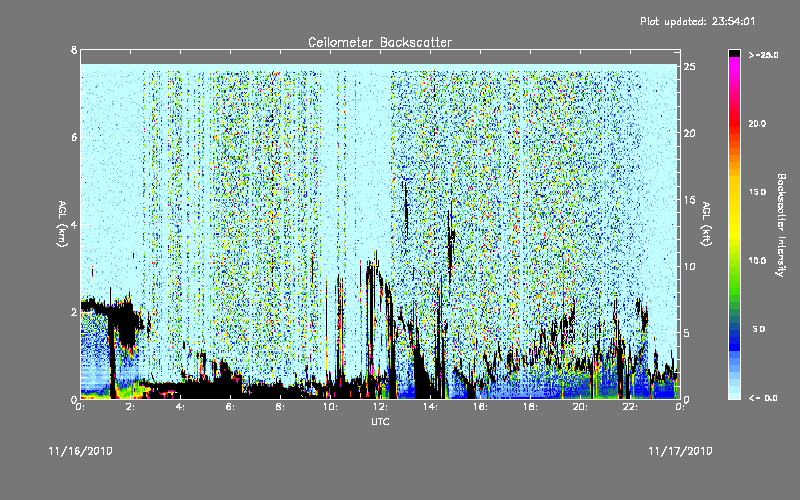Screen dimensions: 800x500
Task: Click the "12:" tick on the UTC axis
Action: [381, 407]
